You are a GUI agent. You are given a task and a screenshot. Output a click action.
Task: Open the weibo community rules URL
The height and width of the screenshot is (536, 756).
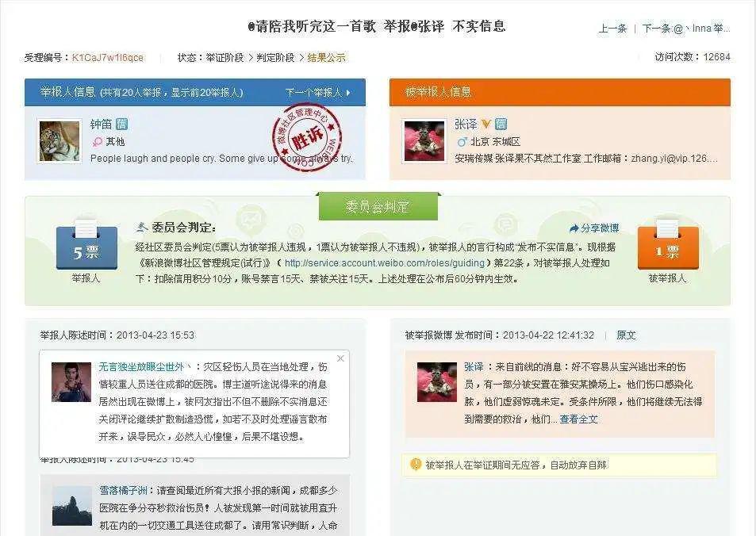[384, 263]
